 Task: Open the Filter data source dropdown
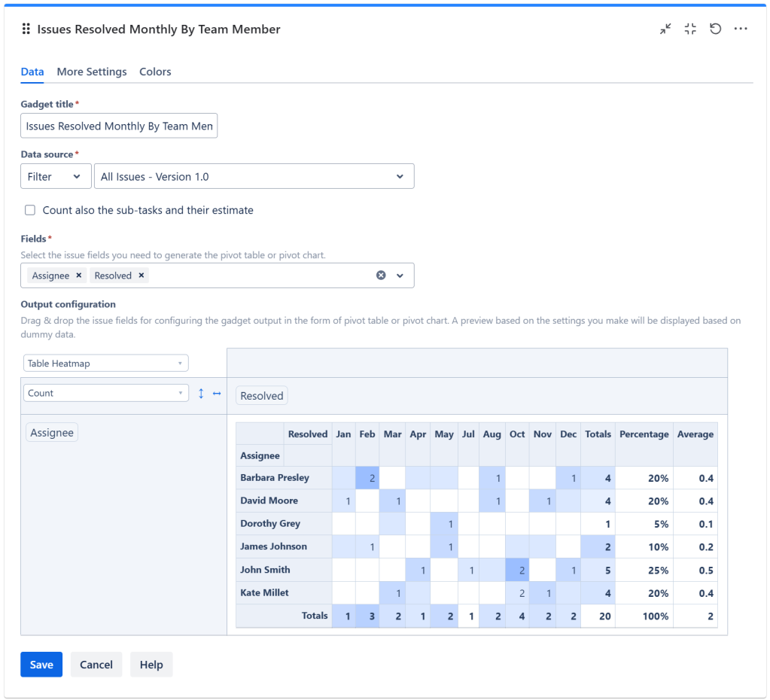pos(56,176)
